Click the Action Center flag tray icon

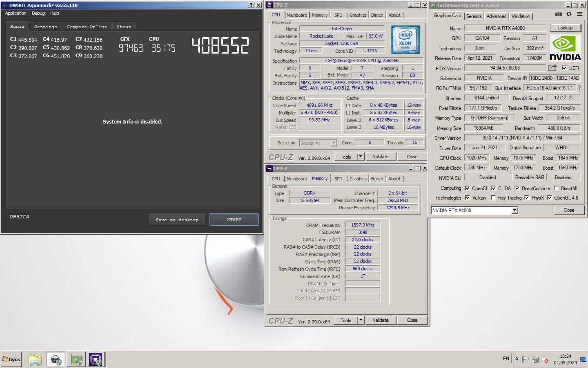526,359
